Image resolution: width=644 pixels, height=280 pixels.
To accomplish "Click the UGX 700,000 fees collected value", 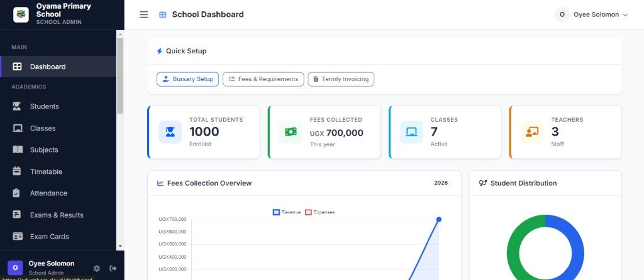I will pos(336,133).
